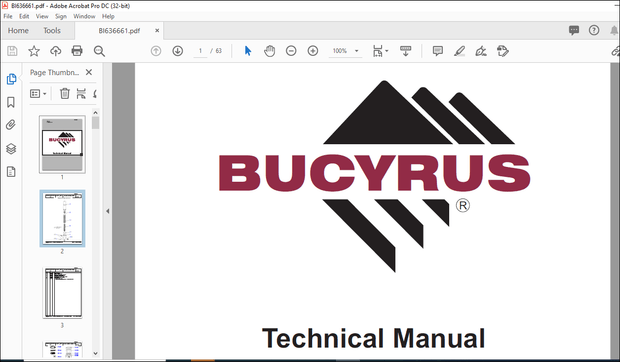Add the document to starred favorites
This screenshot has width=620, height=362.
[x=34, y=51]
